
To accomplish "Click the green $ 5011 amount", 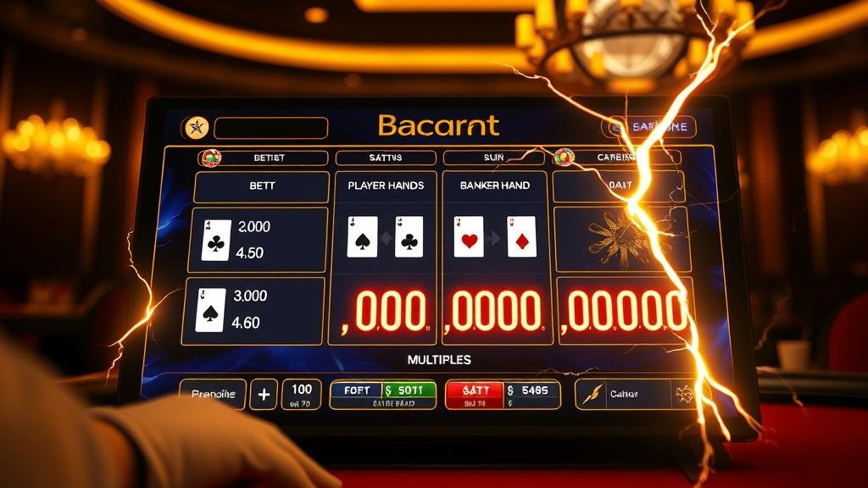I will [x=409, y=390].
